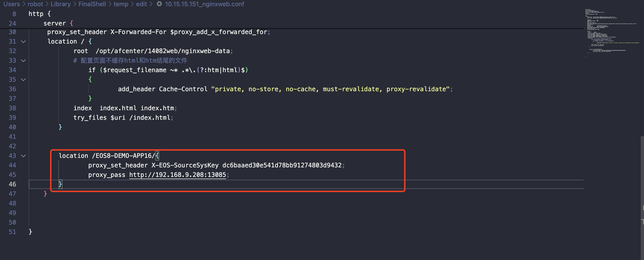Click the vertical scrollbar on the right edge
The height and width of the screenshot is (260, 644).
coord(642,175)
